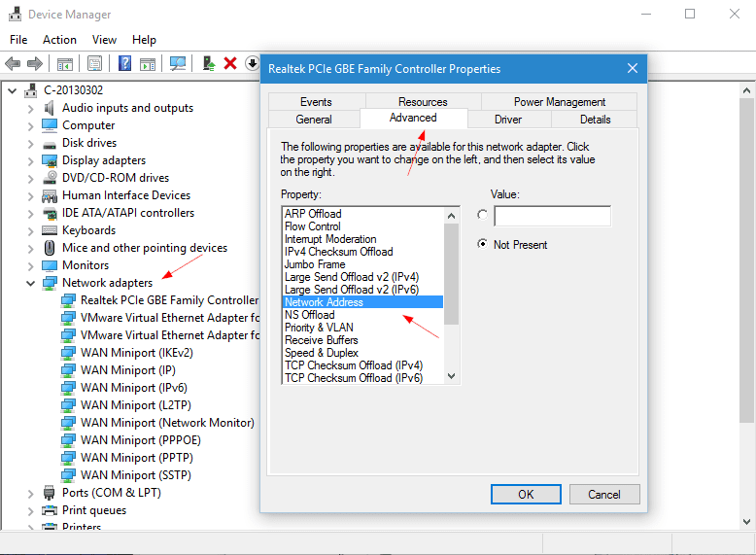
Task: Click the DVD/CD-ROM drives icon
Action: point(50,178)
